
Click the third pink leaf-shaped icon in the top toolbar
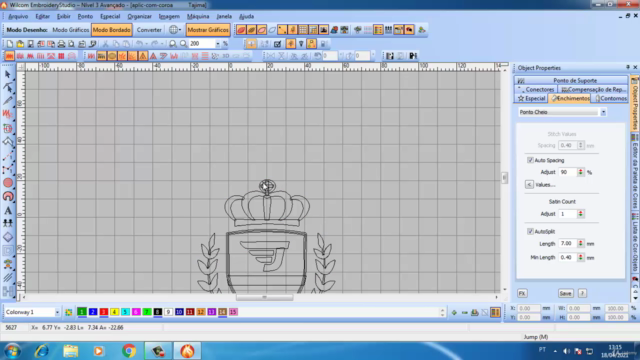[x=262, y=30]
